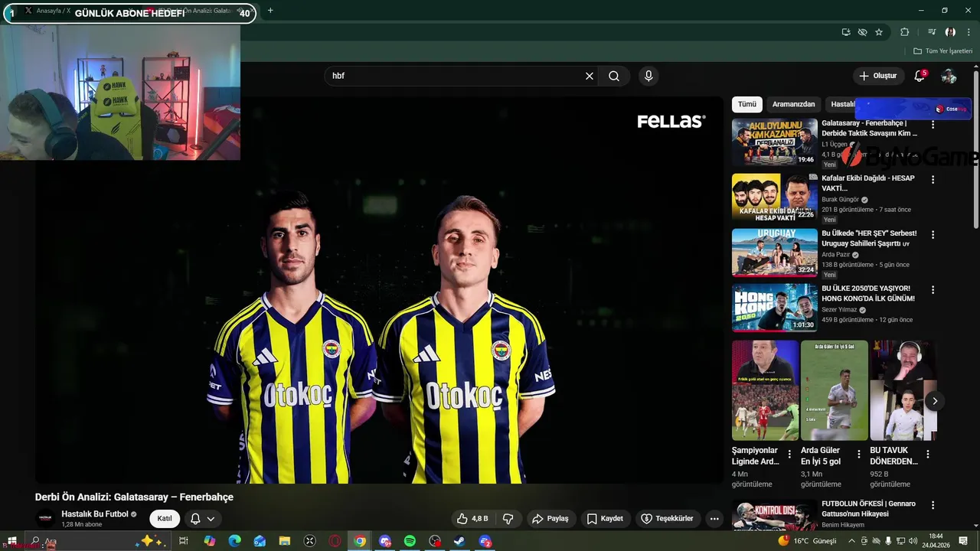Open Discord from taskbar
This screenshot has width=980, height=551.
[385, 541]
